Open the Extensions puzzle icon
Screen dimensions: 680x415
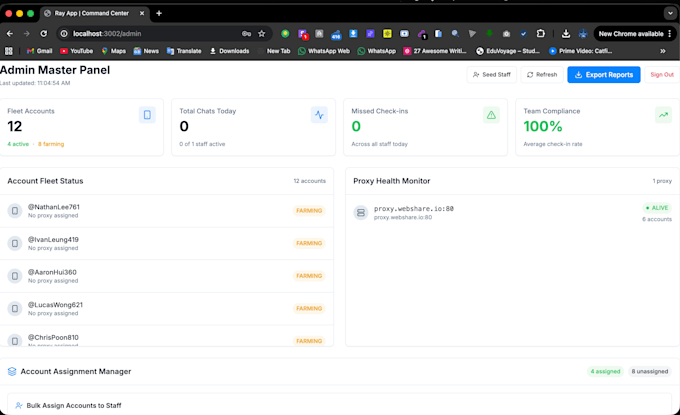click(x=540, y=33)
